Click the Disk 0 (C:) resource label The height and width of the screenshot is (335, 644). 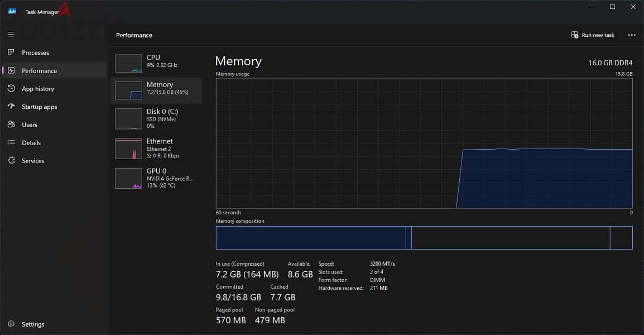(162, 112)
